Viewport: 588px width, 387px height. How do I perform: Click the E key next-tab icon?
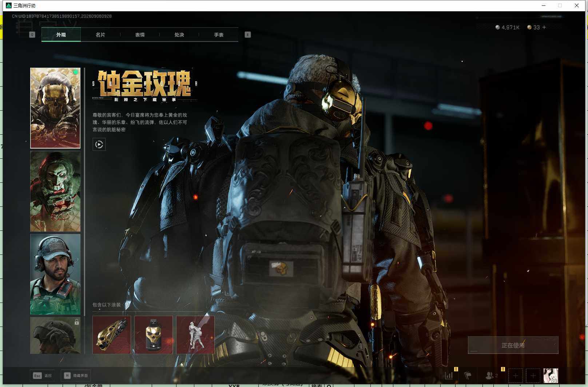tap(248, 35)
